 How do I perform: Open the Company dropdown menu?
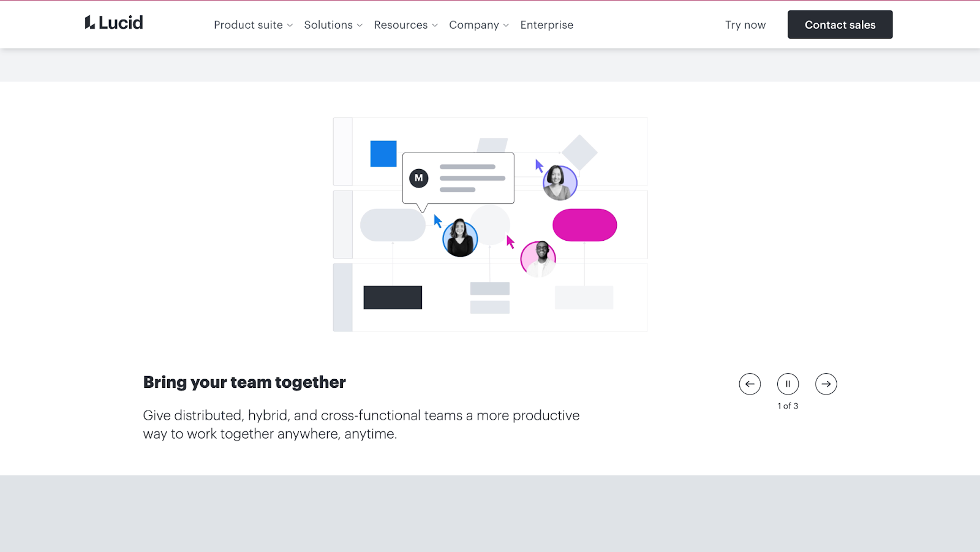click(478, 25)
